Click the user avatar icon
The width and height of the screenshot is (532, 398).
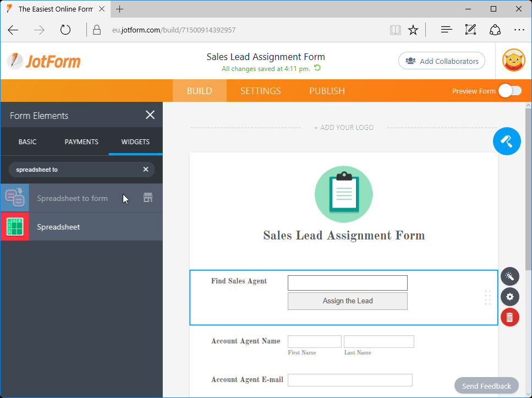(513, 60)
